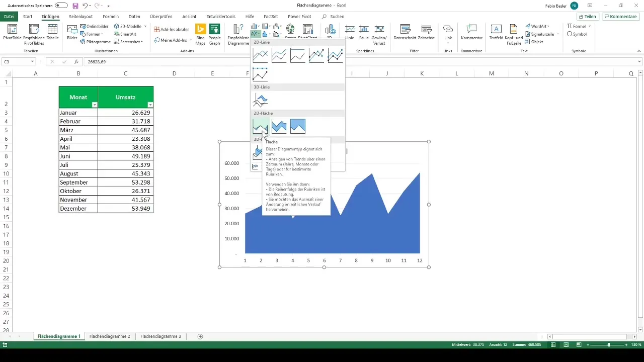This screenshot has height=362, width=644.
Task: Open sheet Flächendiagramme 3
Action: (x=160, y=336)
